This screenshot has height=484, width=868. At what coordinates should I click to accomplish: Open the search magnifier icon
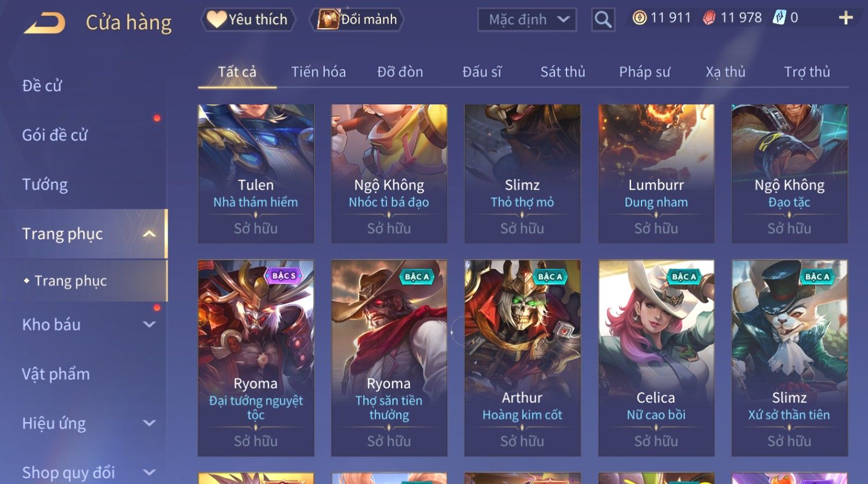pos(603,20)
